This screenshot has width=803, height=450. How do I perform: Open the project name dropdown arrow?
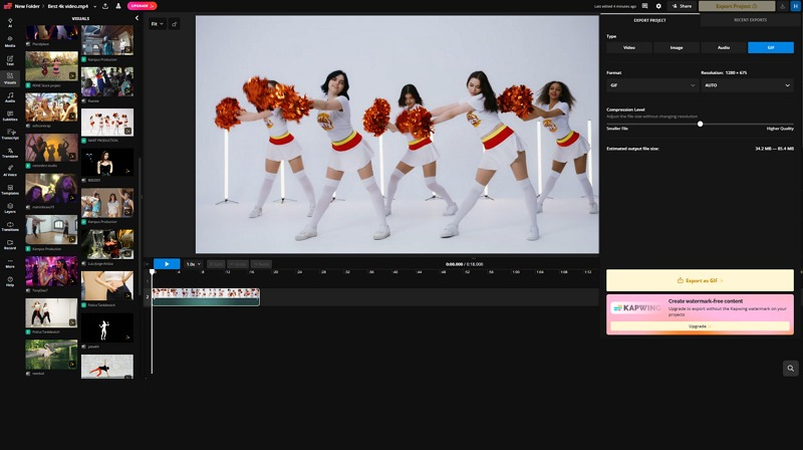[x=95, y=6]
